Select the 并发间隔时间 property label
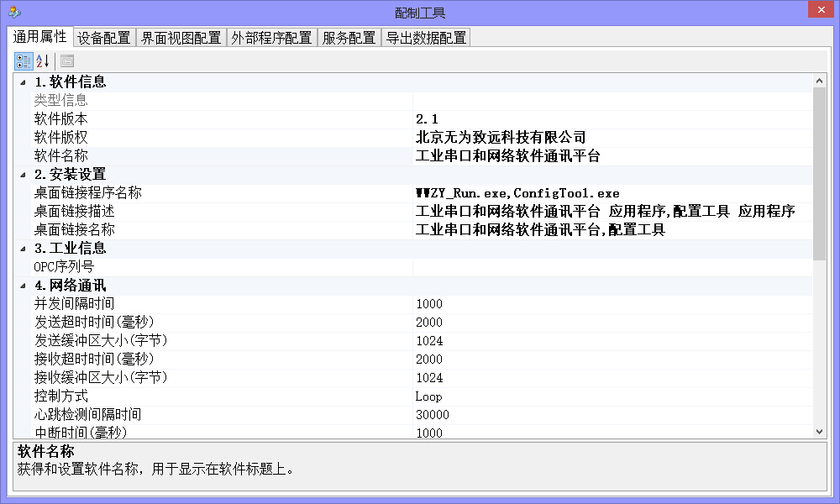This screenshot has height=504, width=840. pyautogui.click(x=74, y=304)
